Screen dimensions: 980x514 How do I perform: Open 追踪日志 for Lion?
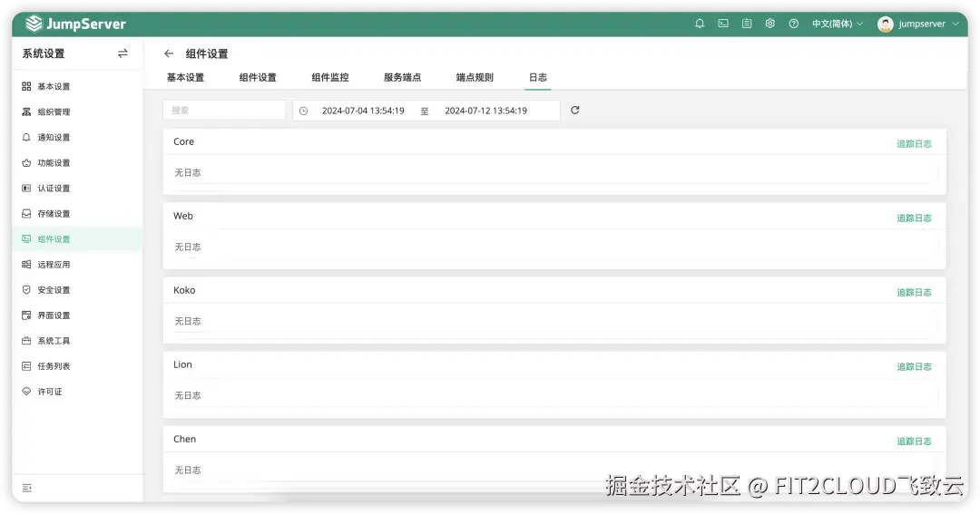tap(914, 366)
